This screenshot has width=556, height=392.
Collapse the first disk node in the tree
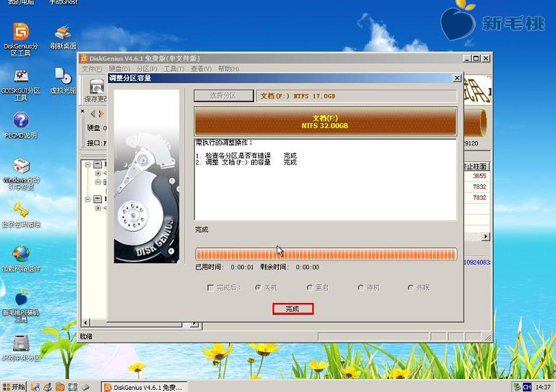pos(88,165)
